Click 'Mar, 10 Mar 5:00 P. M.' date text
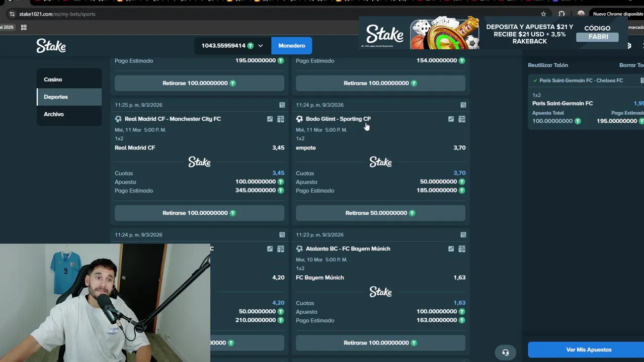 (321, 259)
